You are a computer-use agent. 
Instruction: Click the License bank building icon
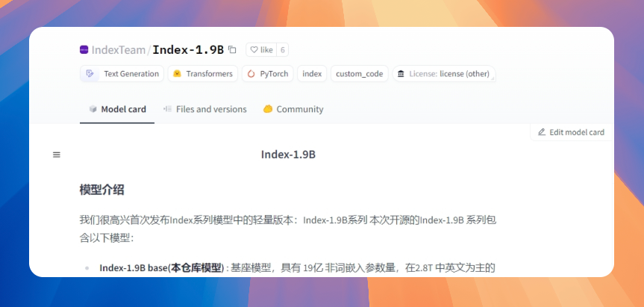pyautogui.click(x=401, y=74)
